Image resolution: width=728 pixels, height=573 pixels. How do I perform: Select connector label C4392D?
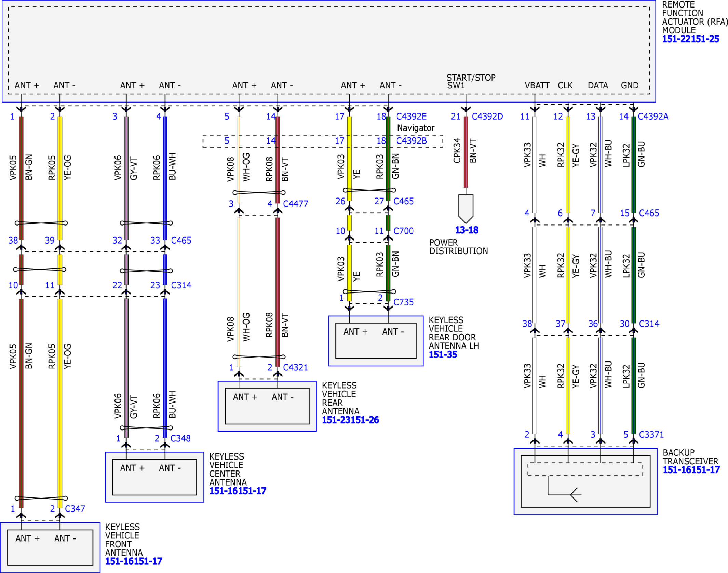[x=487, y=117]
